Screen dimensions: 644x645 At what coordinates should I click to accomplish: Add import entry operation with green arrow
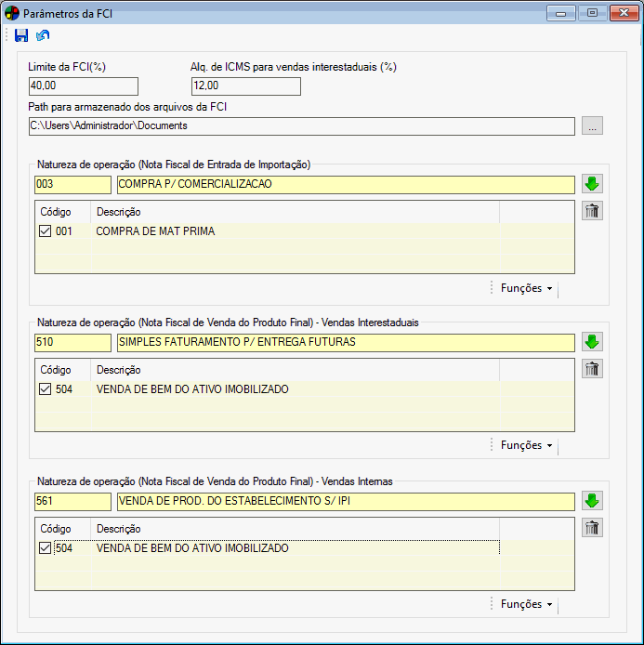[592, 184]
